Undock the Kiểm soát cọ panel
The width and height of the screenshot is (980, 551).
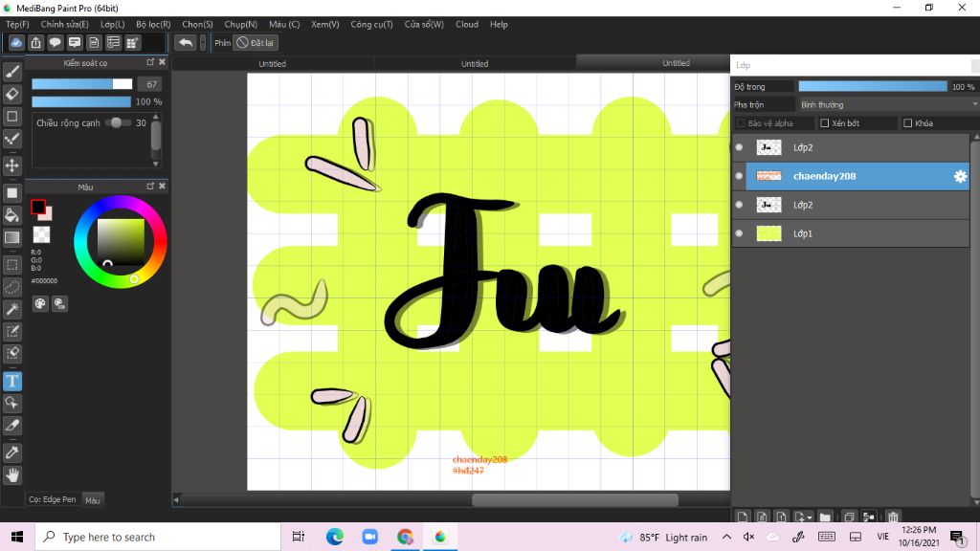click(150, 62)
